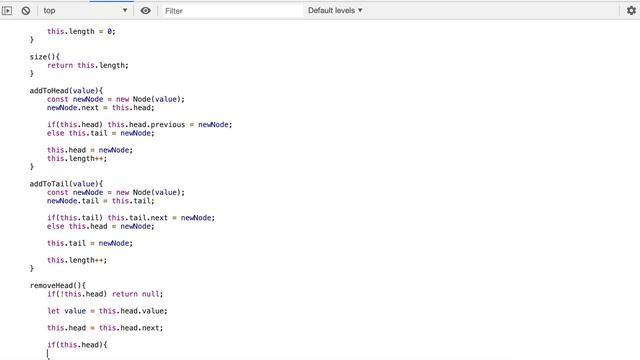640x360 pixels.
Task: Open the Default levels dropdown
Action: [x=335, y=11]
